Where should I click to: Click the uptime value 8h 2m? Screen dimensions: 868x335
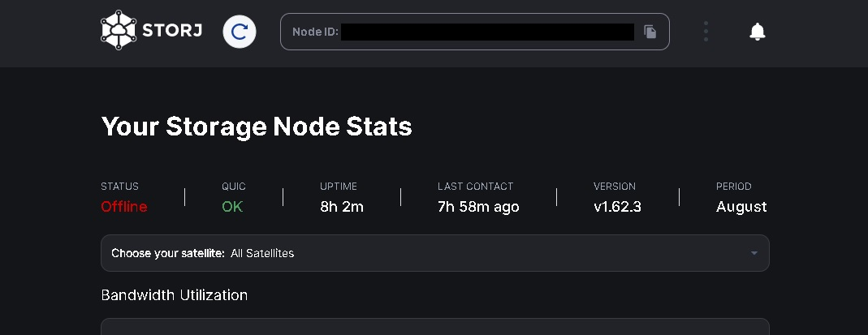[342, 207]
